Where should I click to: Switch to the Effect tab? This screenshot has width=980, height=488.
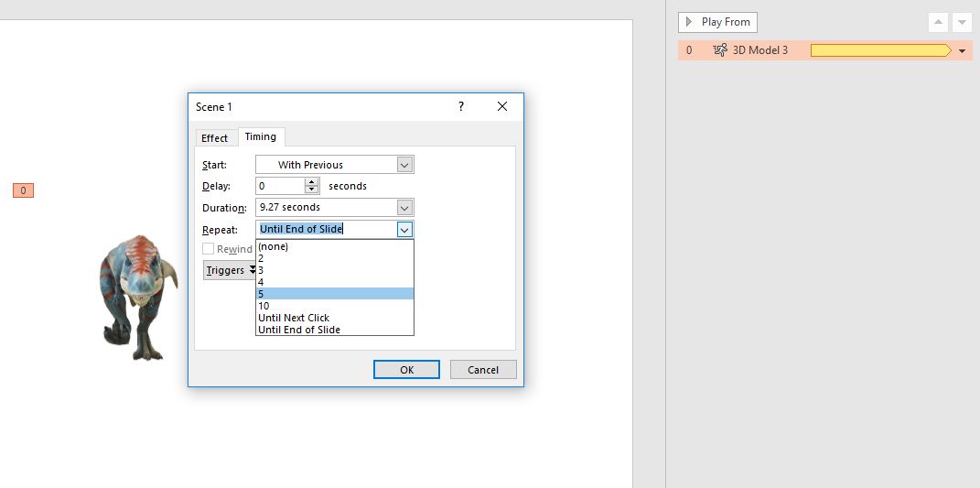pos(214,137)
